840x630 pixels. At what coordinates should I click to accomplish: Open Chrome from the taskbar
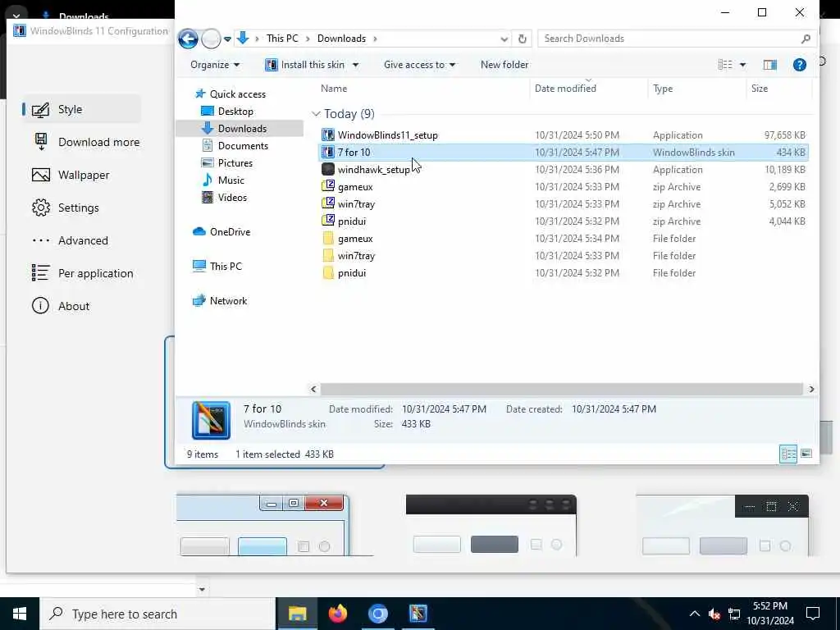(x=377, y=614)
